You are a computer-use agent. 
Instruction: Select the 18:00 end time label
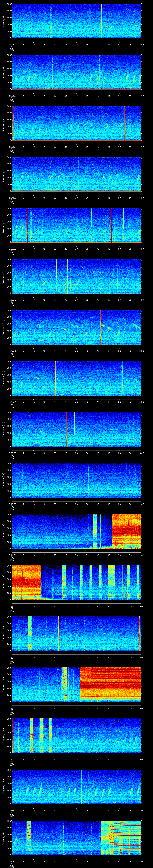click(x=141, y=862)
